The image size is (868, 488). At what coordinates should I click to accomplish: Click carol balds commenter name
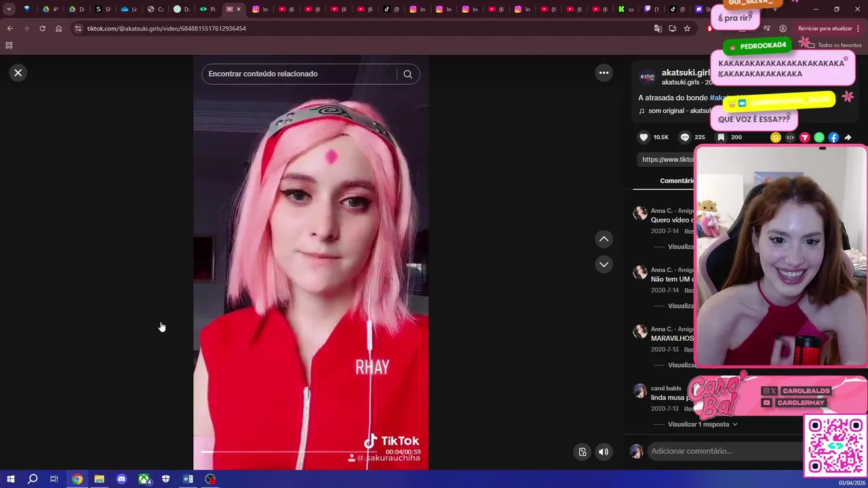click(x=666, y=388)
